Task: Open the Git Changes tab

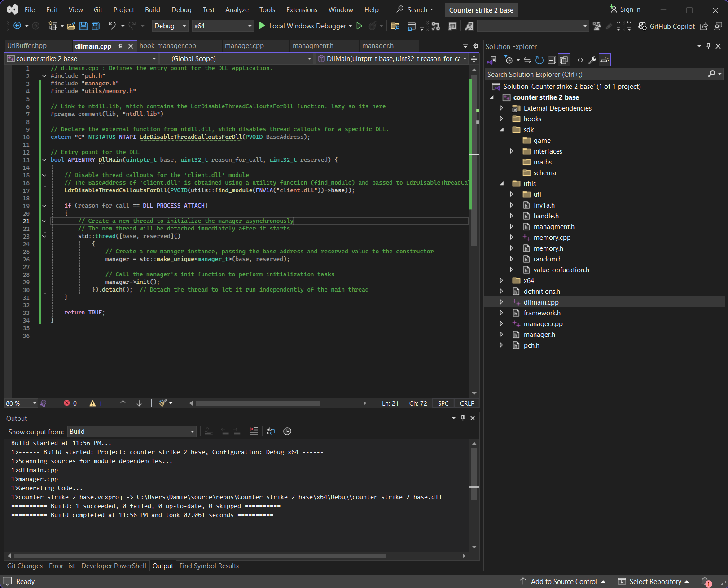Action: tap(25, 566)
